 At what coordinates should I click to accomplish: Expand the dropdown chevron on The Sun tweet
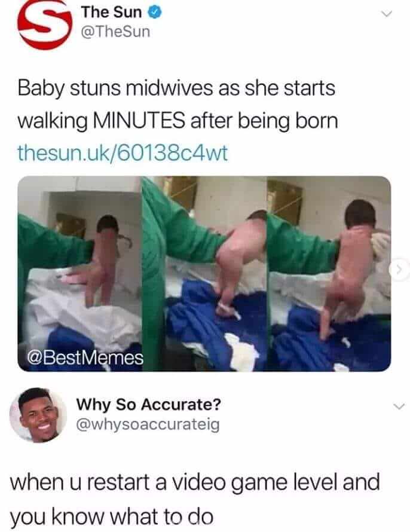click(386, 14)
